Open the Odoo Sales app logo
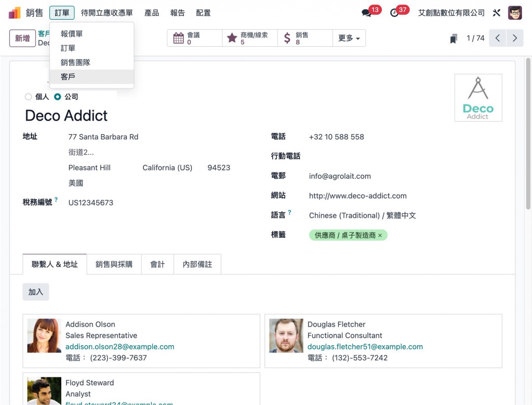 tap(15, 13)
